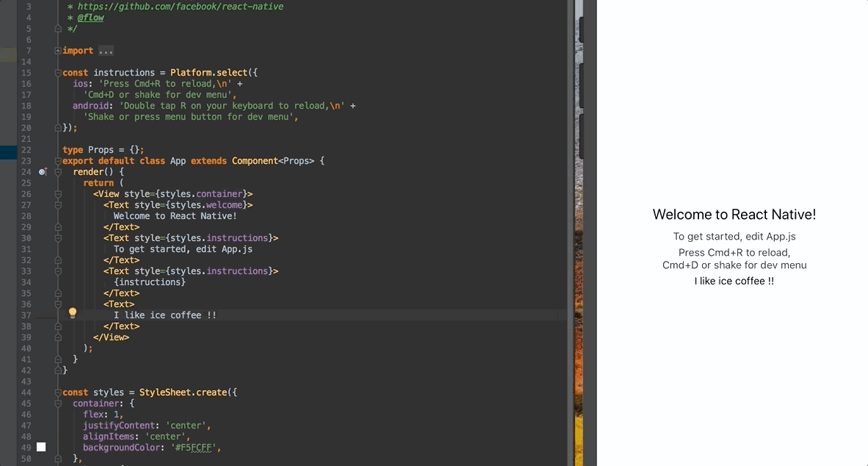Click 'Welcome to React Native!' on code line 28

click(175, 216)
